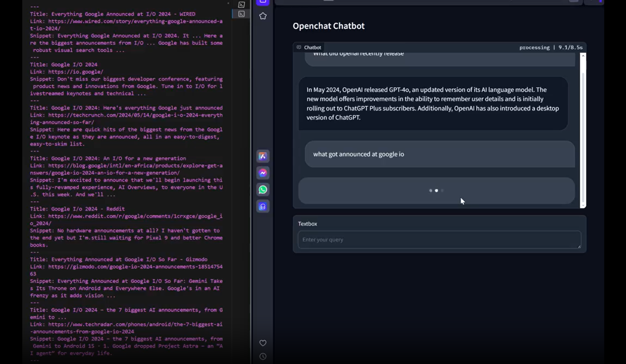Open the https://io.google/ link in terminal
This screenshot has width=626, height=364.
tap(76, 72)
